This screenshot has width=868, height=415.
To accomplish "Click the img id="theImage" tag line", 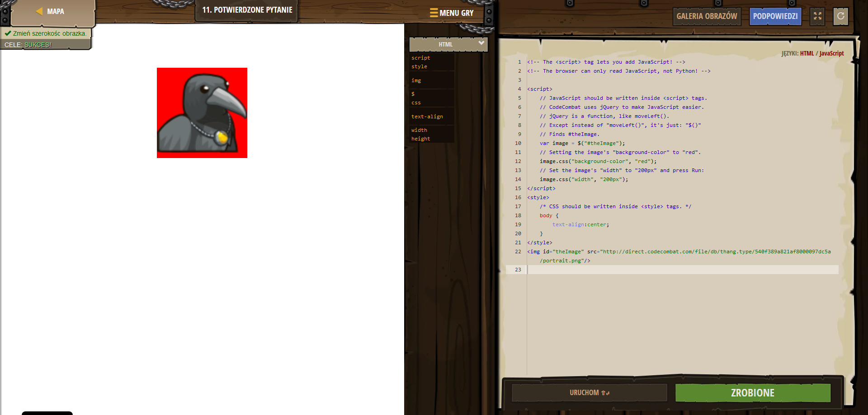I will coord(679,256).
